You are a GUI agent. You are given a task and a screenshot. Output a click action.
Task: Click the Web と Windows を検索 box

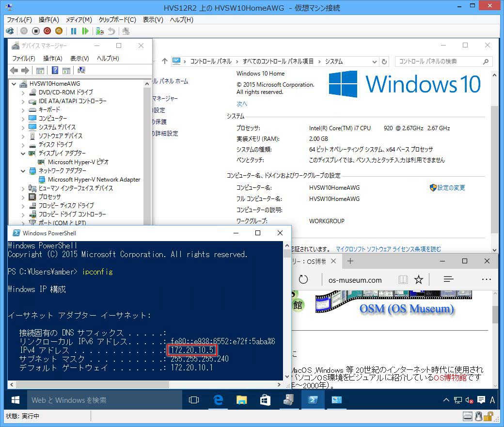105,400
